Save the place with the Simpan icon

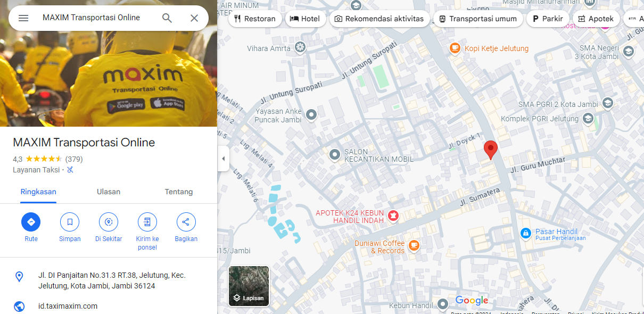70,222
